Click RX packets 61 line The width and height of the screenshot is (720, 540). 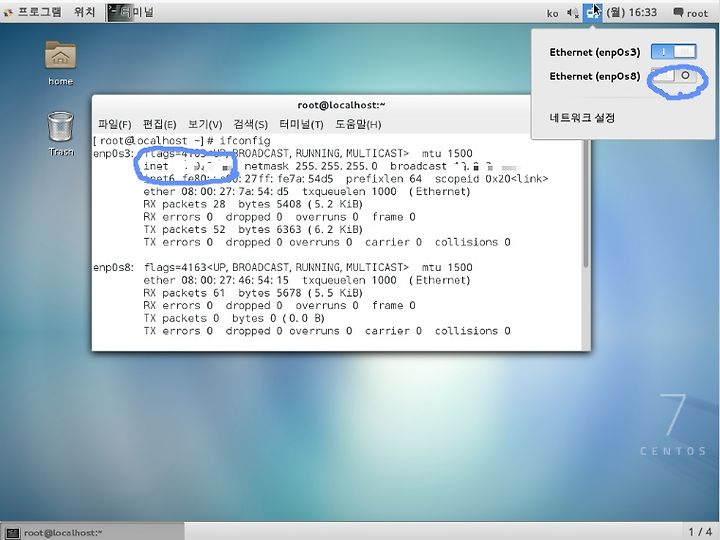pos(253,292)
